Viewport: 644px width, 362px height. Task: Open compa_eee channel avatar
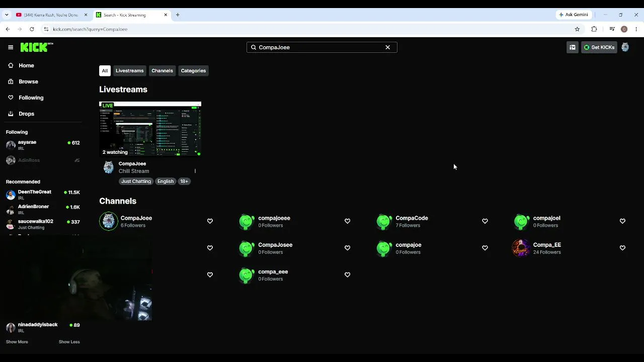tap(247, 275)
